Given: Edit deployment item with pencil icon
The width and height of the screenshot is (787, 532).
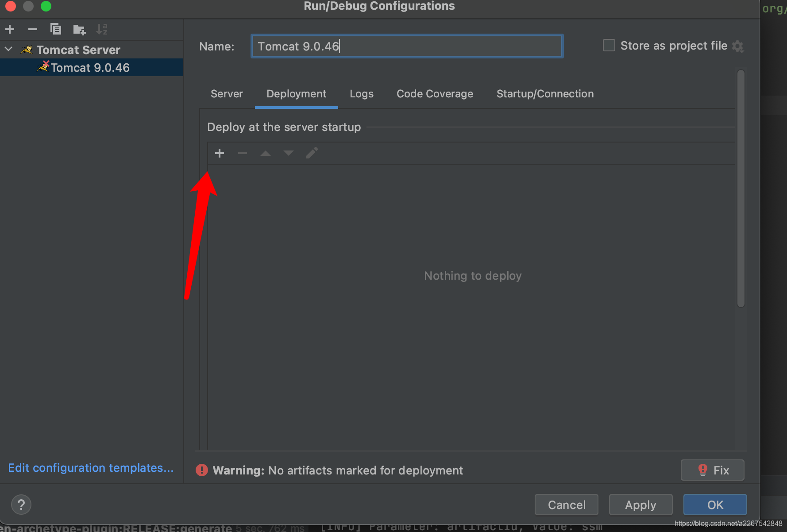Looking at the screenshot, I should pyautogui.click(x=312, y=153).
